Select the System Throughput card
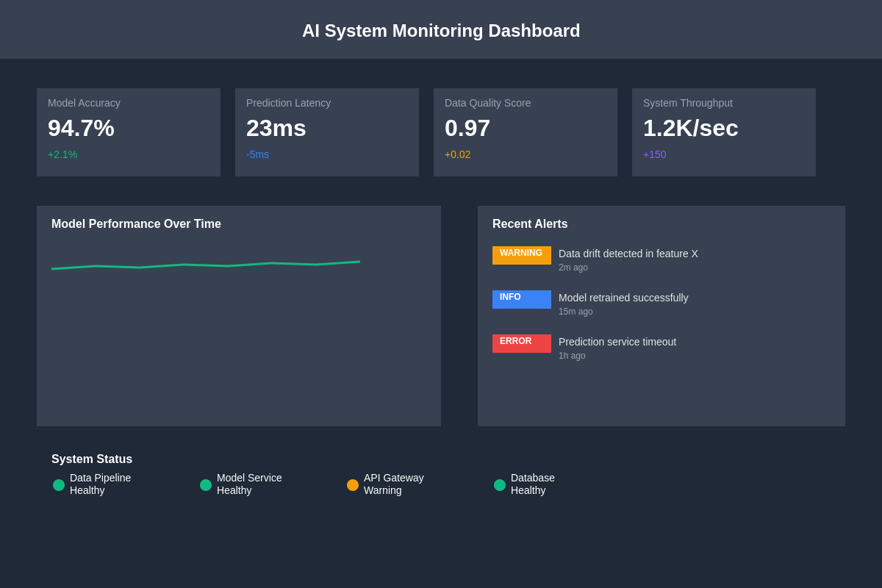 coord(724,132)
